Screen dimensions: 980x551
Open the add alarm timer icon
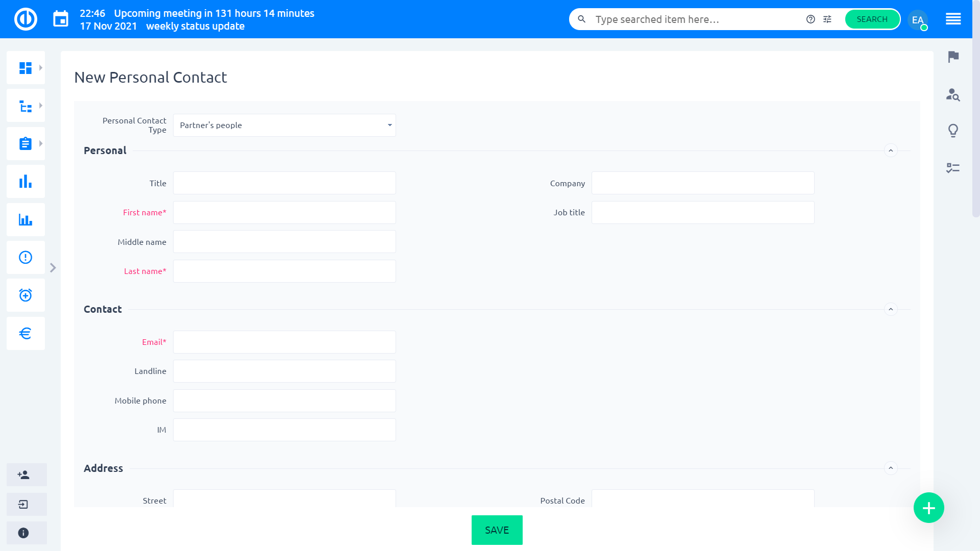26,295
